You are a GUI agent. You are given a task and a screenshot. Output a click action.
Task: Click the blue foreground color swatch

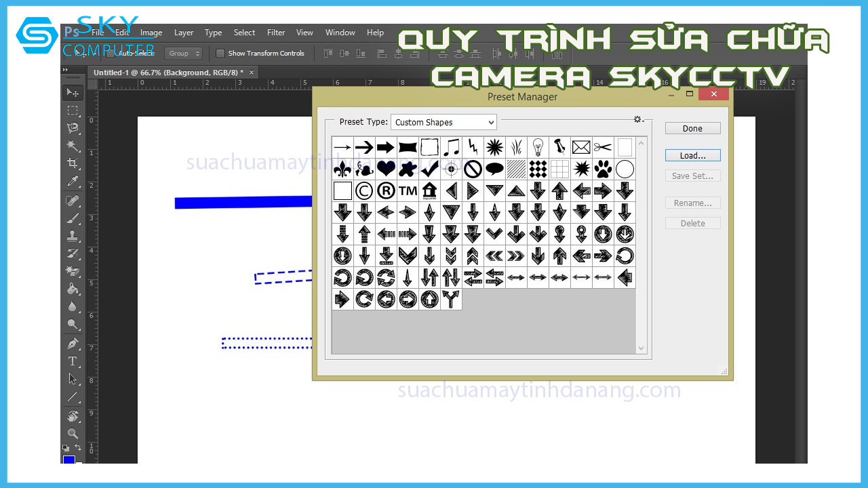(x=69, y=460)
